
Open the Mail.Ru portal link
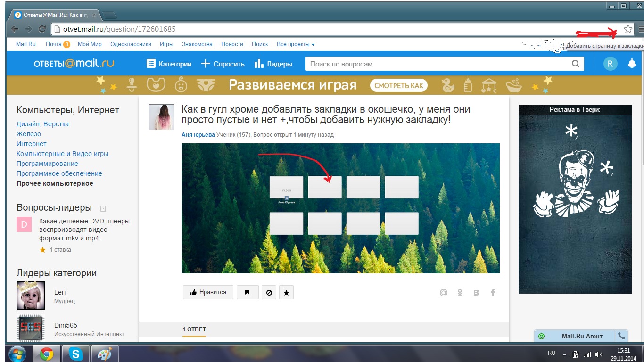coord(26,44)
